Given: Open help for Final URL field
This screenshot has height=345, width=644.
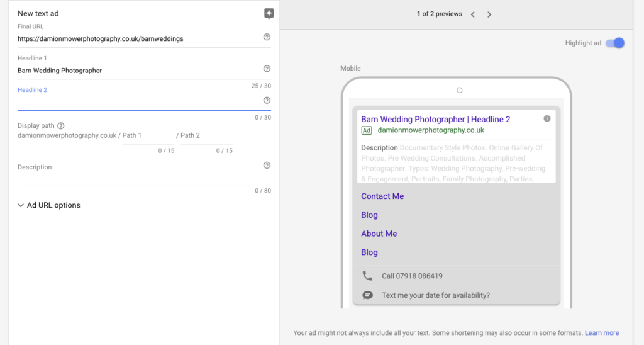Looking at the screenshot, I should tap(267, 37).
